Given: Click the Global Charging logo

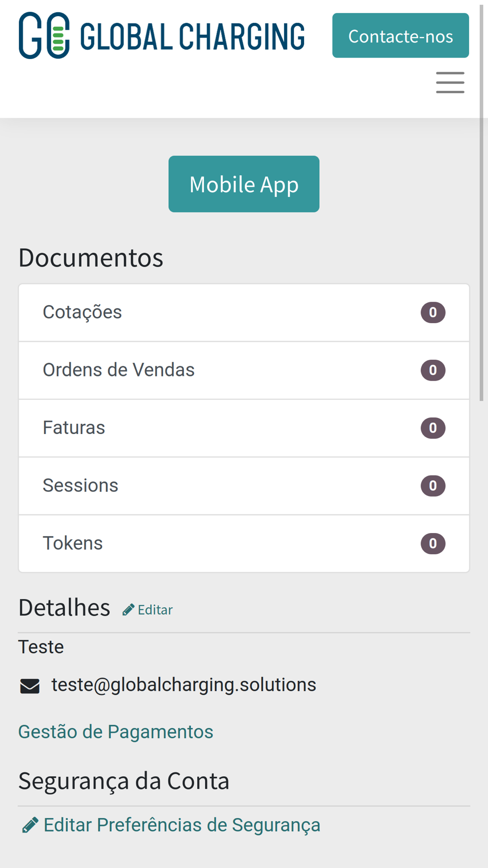Looking at the screenshot, I should [162, 36].
